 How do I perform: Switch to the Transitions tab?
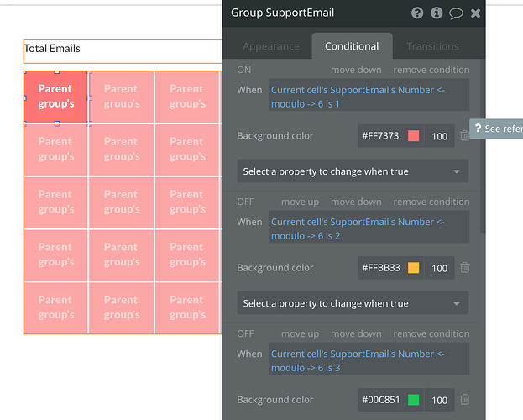[x=432, y=46]
